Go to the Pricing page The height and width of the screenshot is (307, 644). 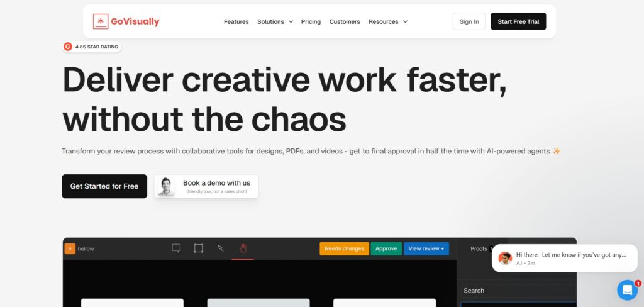(x=311, y=21)
